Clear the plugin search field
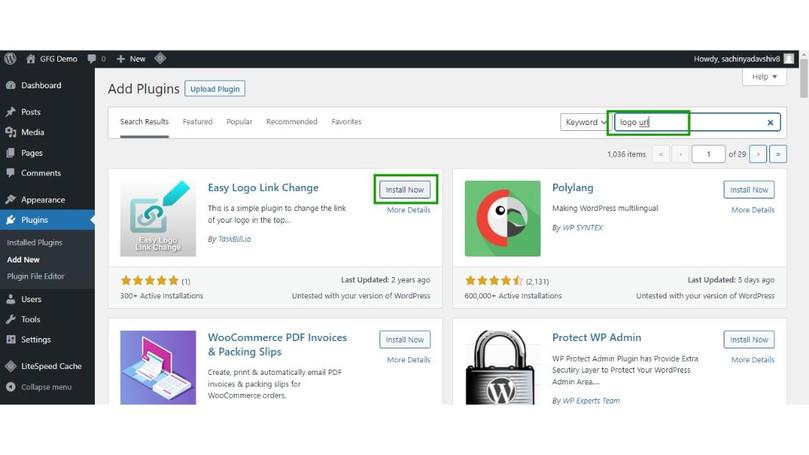809x455 pixels. pyautogui.click(x=770, y=123)
